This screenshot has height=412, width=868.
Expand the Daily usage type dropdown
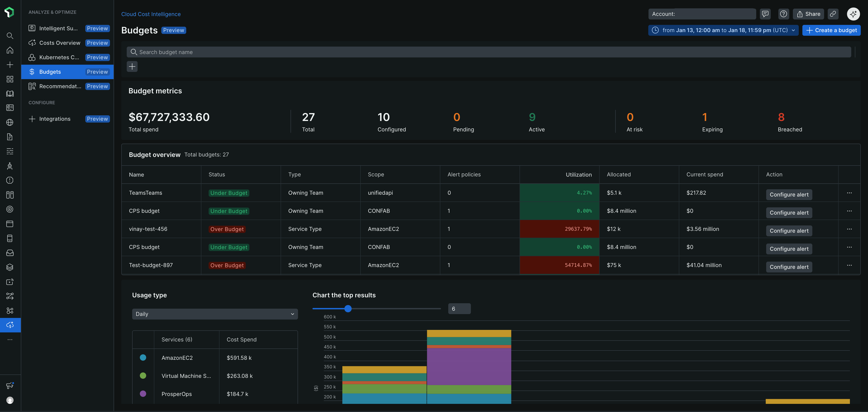[x=215, y=314]
